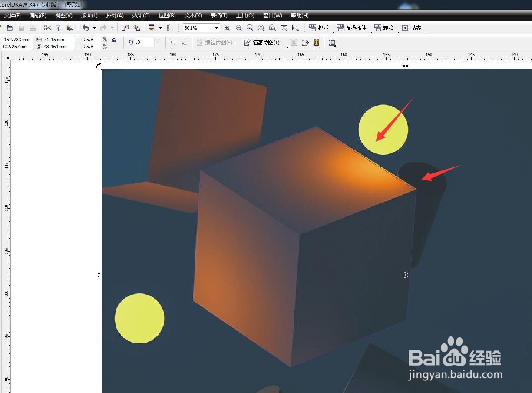The height and width of the screenshot is (393, 532).
Task: Click the Resample bitmap icon
Action: [x=305, y=43]
